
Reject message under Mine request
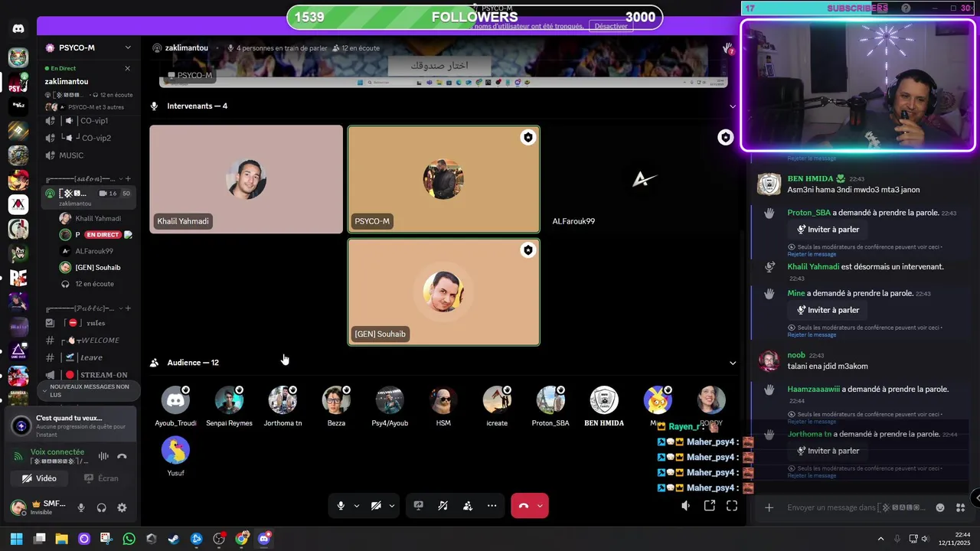click(812, 334)
